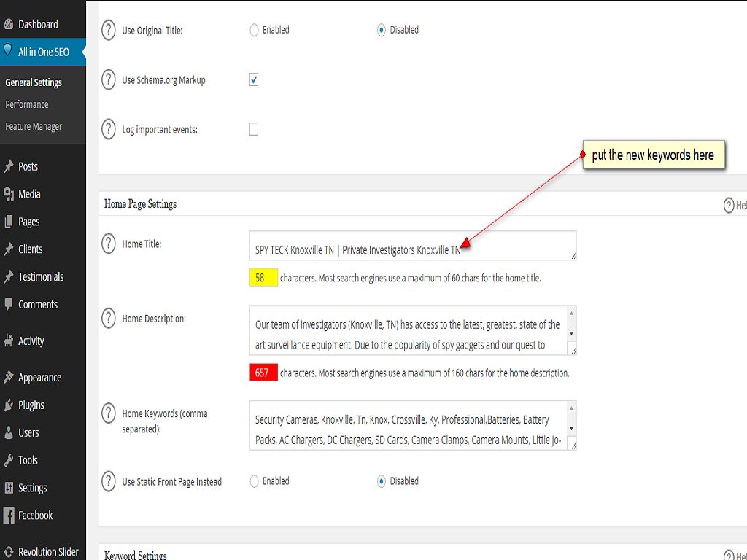Go to Comments section label
The width and height of the screenshot is (747, 560).
[x=38, y=304]
